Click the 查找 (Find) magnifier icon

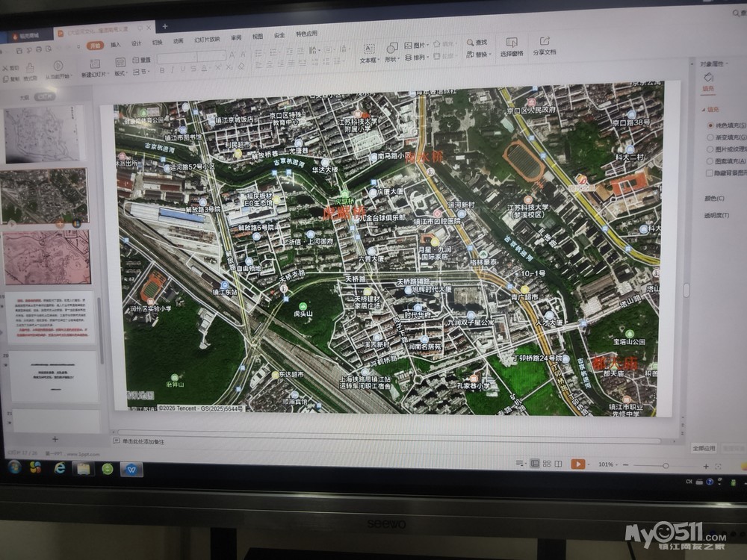[471, 43]
